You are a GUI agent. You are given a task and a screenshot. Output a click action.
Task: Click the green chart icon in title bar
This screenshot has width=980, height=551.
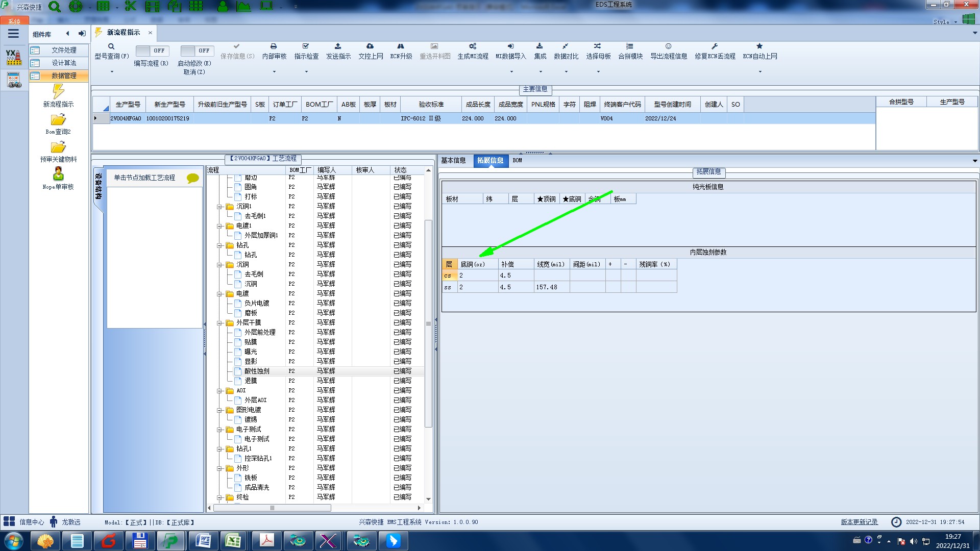pyautogui.click(x=243, y=6)
